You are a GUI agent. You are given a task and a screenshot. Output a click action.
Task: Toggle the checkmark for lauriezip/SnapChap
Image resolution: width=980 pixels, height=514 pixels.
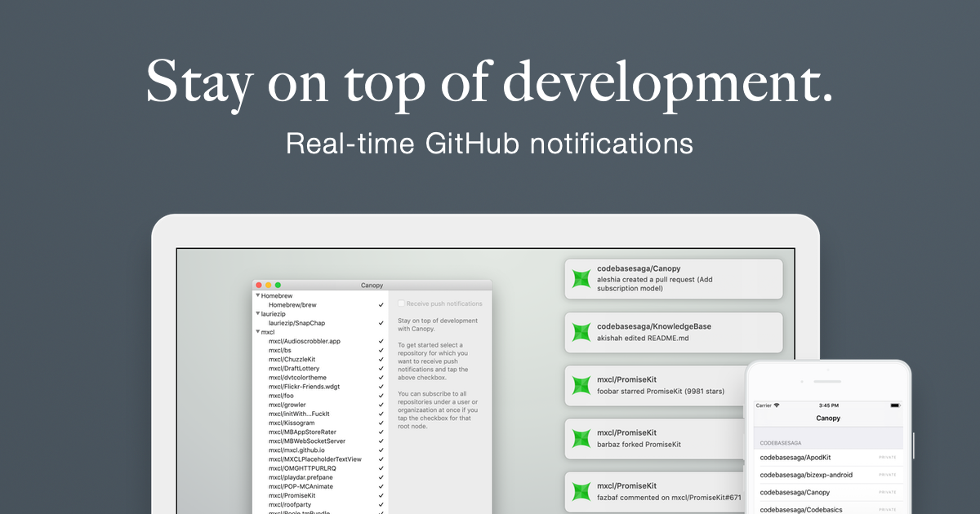tap(381, 323)
